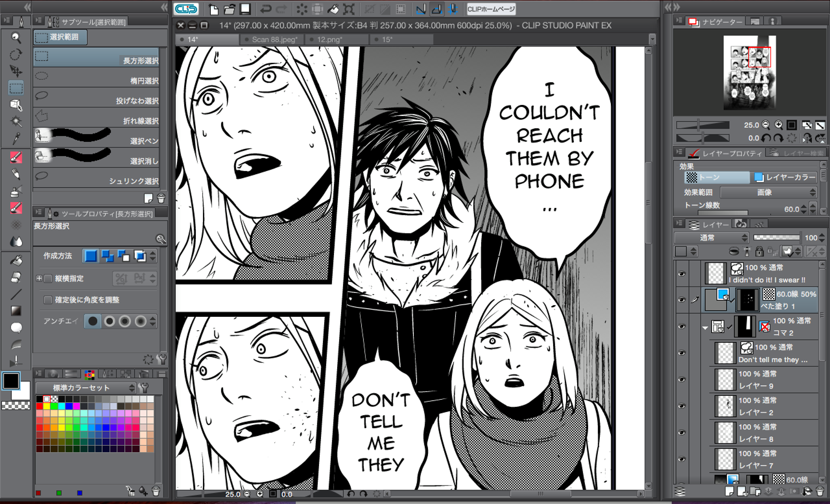Select the 選択ペン selection pen sub tool
This screenshot has height=504, width=830.
tap(96, 137)
